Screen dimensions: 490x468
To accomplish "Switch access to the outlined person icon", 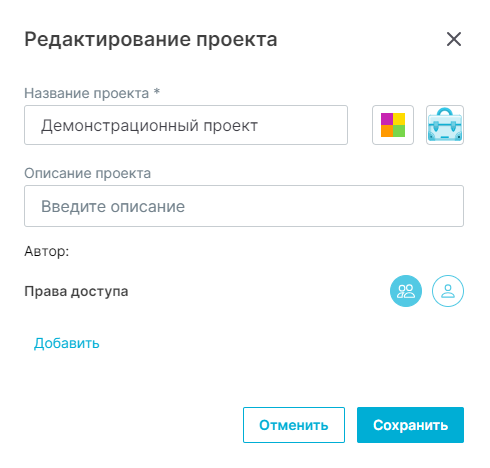I will point(448,291).
